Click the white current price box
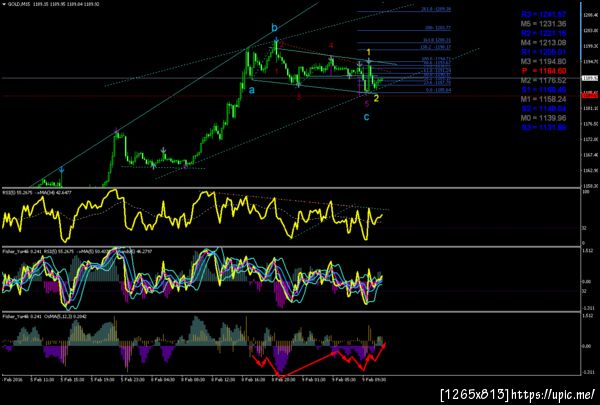 point(589,78)
